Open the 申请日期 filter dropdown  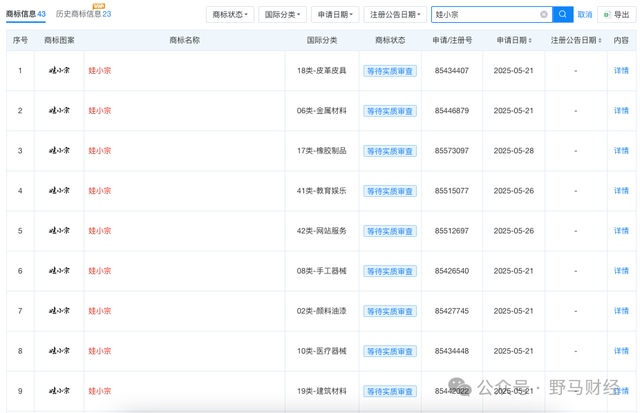[335, 15]
